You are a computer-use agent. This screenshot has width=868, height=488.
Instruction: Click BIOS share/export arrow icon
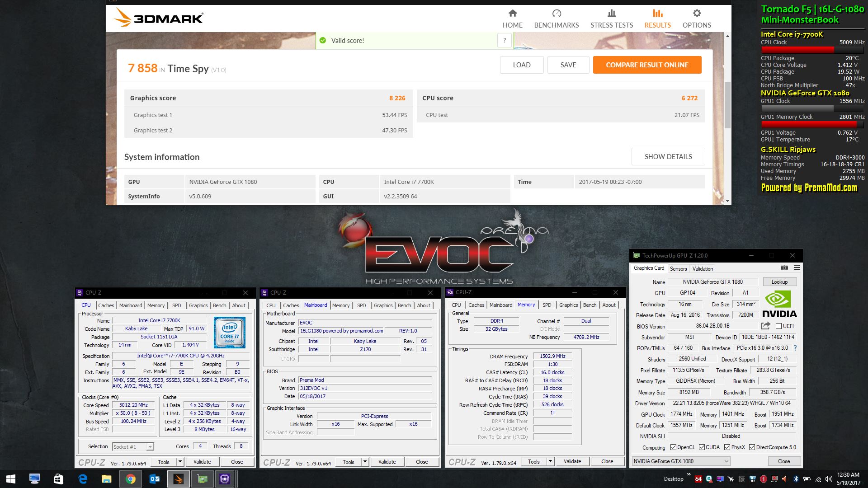click(x=765, y=326)
